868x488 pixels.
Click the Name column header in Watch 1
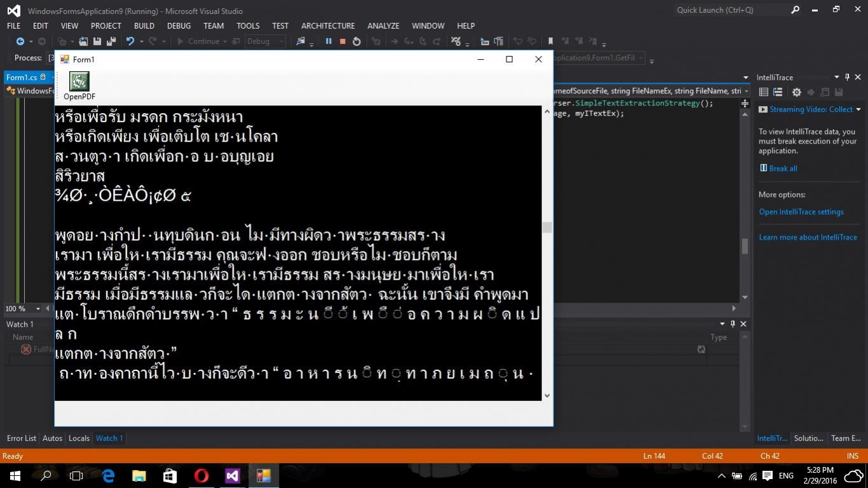point(23,337)
